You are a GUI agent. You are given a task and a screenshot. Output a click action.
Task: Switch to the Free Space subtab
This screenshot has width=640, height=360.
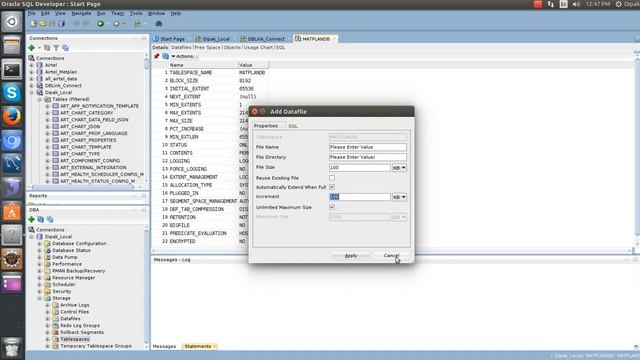point(207,47)
